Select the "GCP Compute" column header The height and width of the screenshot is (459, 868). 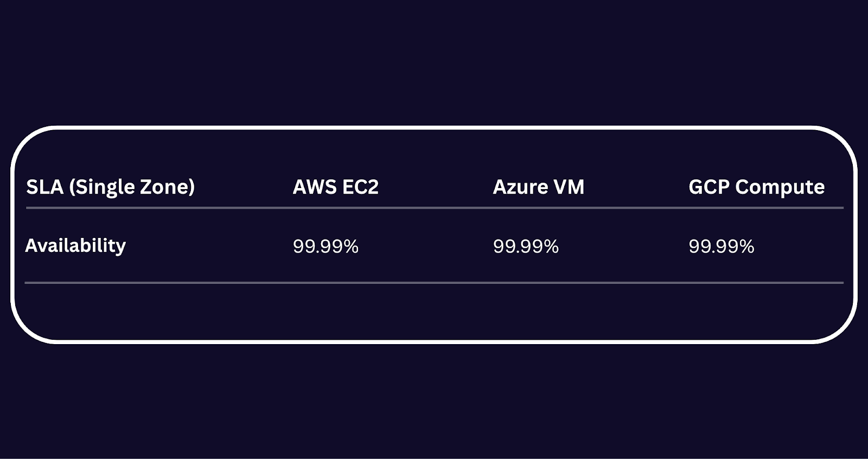756,187
